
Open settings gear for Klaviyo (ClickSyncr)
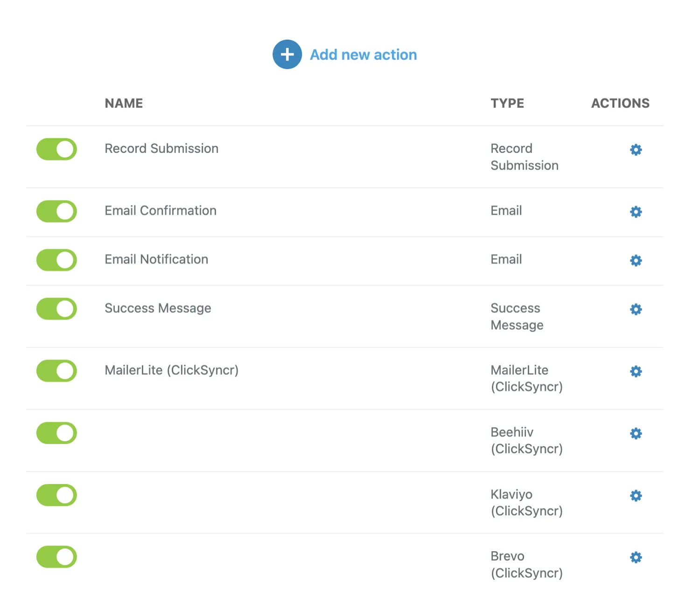click(x=636, y=495)
